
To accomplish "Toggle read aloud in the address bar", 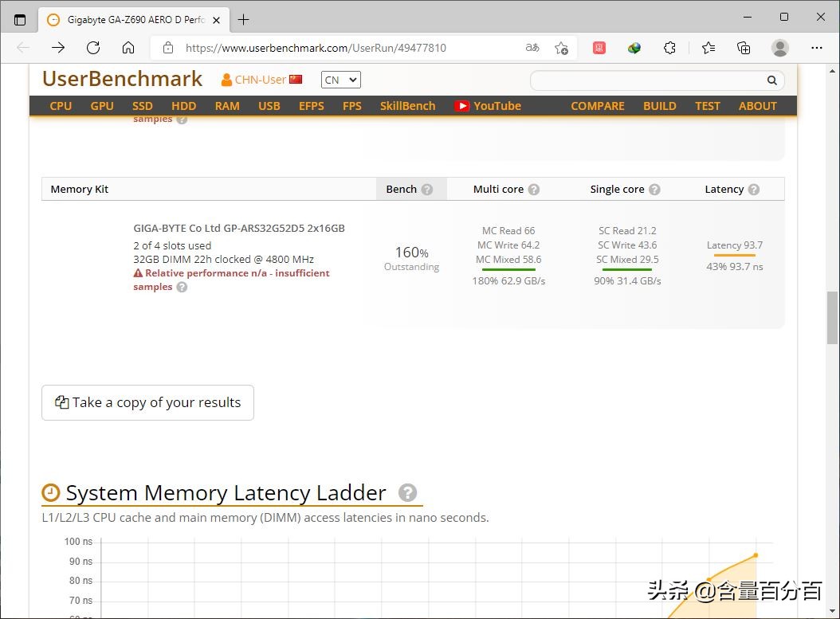I will click(532, 48).
